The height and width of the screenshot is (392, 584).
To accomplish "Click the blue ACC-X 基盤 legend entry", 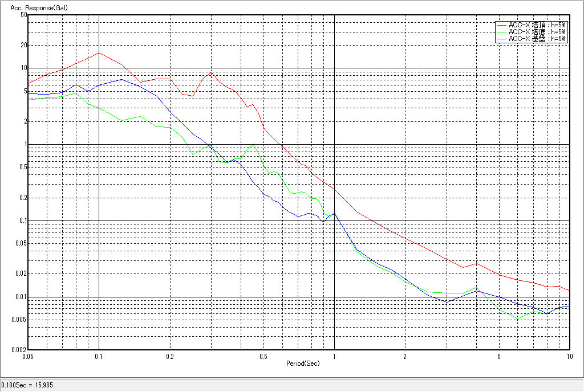I will (537, 39).
